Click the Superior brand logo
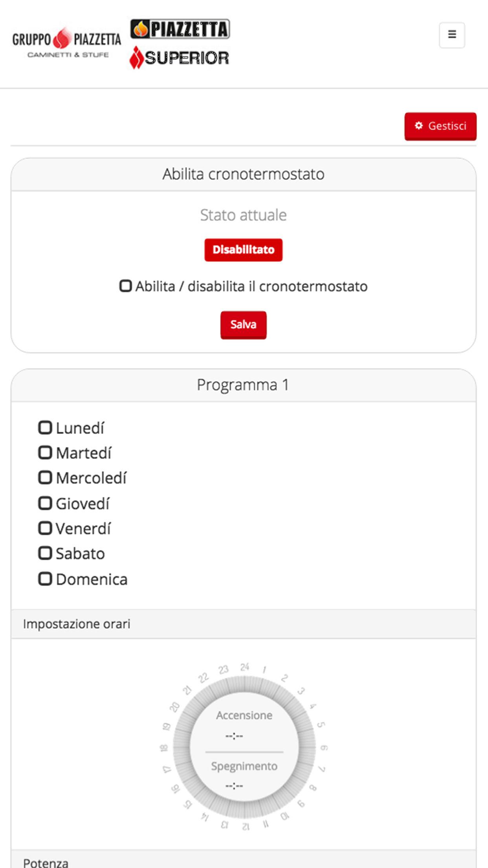This screenshot has width=488, height=868. tap(179, 58)
